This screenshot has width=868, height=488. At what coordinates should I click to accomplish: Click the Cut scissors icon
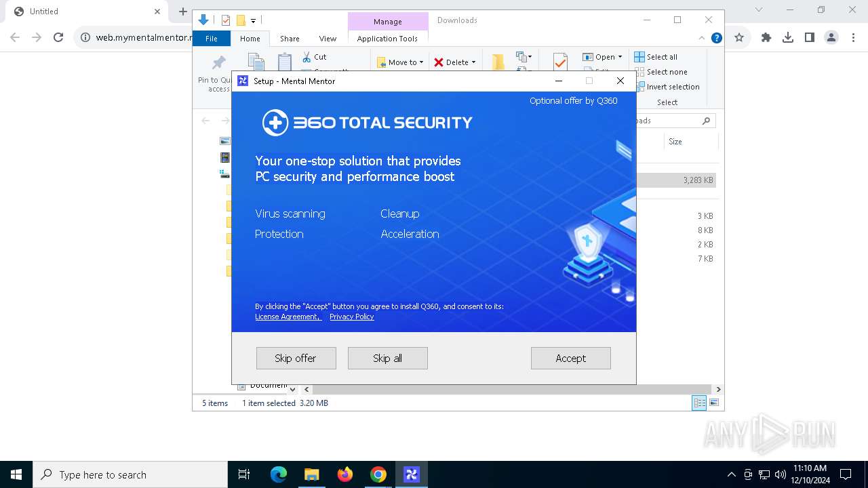pos(307,57)
